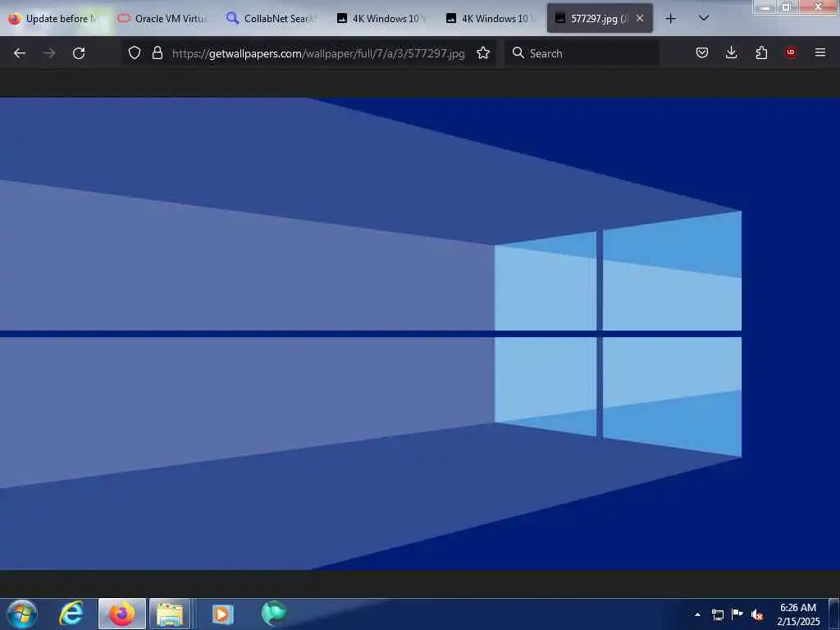Viewport: 840px width, 630px height.
Task: Open network status tray icon
Action: point(717,614)
